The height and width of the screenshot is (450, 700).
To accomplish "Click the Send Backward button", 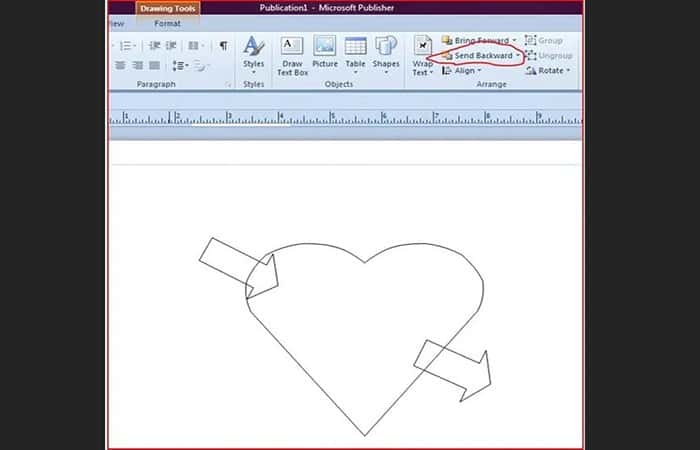I will [x=478, y=56].
